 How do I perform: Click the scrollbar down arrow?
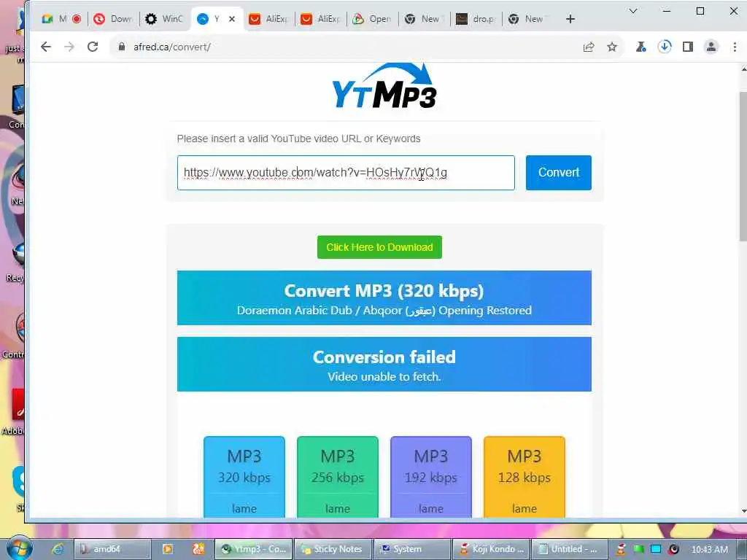(743, 511)
